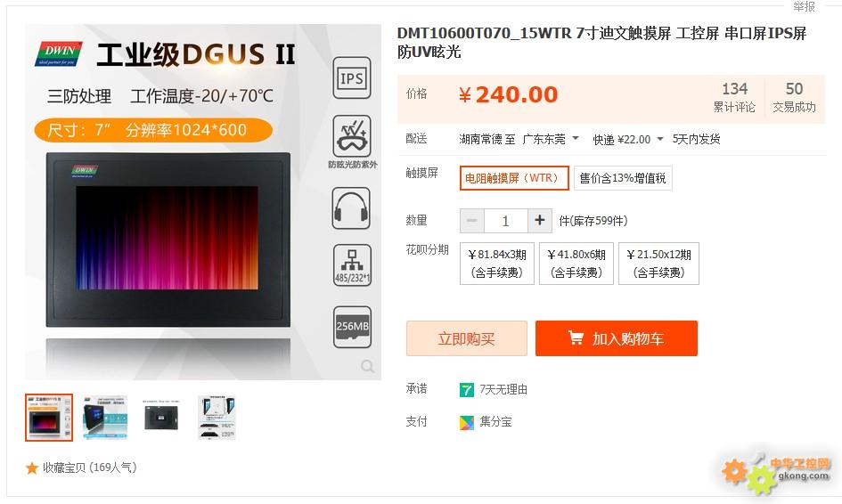
Task: Click the 485/232 network port icon
Action: [x=352, y=265]
